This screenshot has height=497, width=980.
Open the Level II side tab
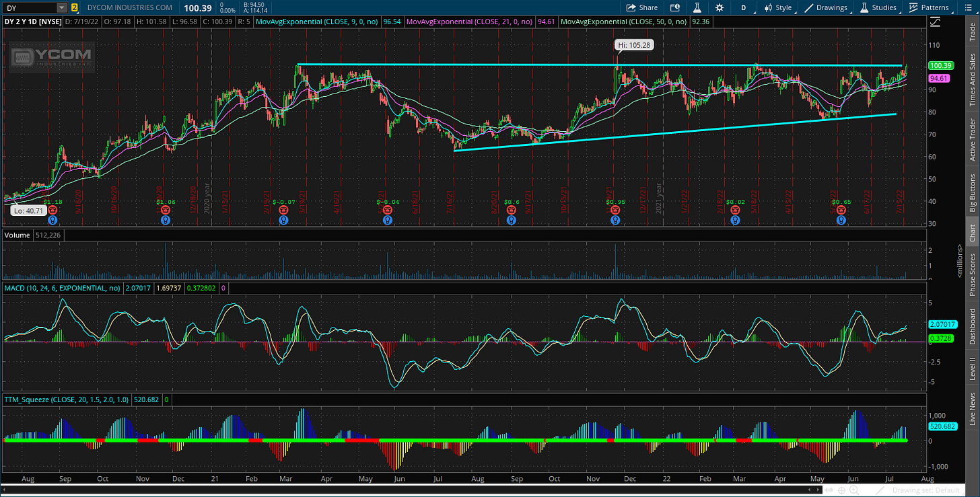971,368
